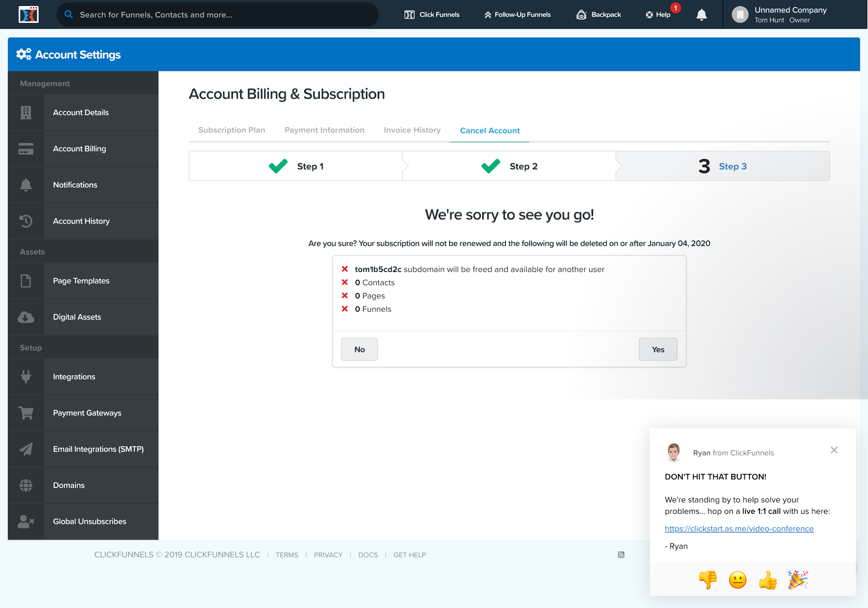This screenshot has height=608, width=868.
Task: React with party popper emoji
Action: (798, 580)
